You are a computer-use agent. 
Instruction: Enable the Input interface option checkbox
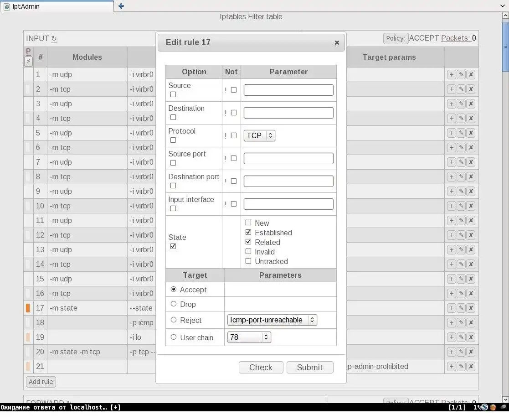[x=173, y=208]
